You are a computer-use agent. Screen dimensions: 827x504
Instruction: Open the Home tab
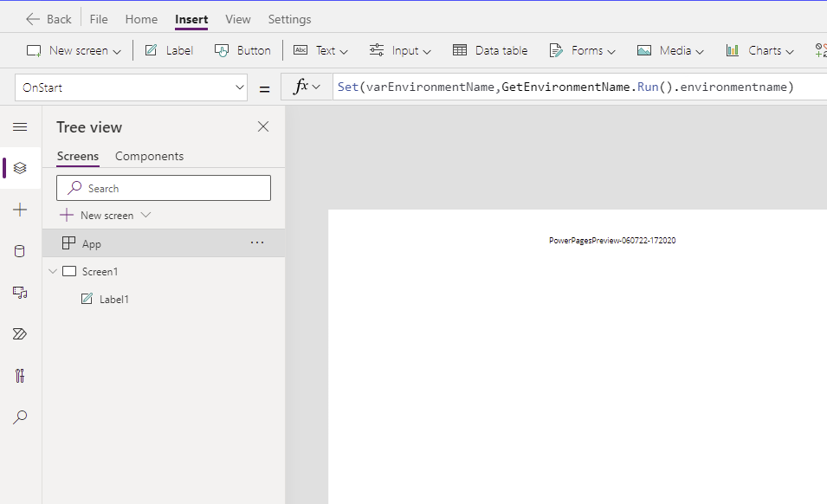point(141,20)
